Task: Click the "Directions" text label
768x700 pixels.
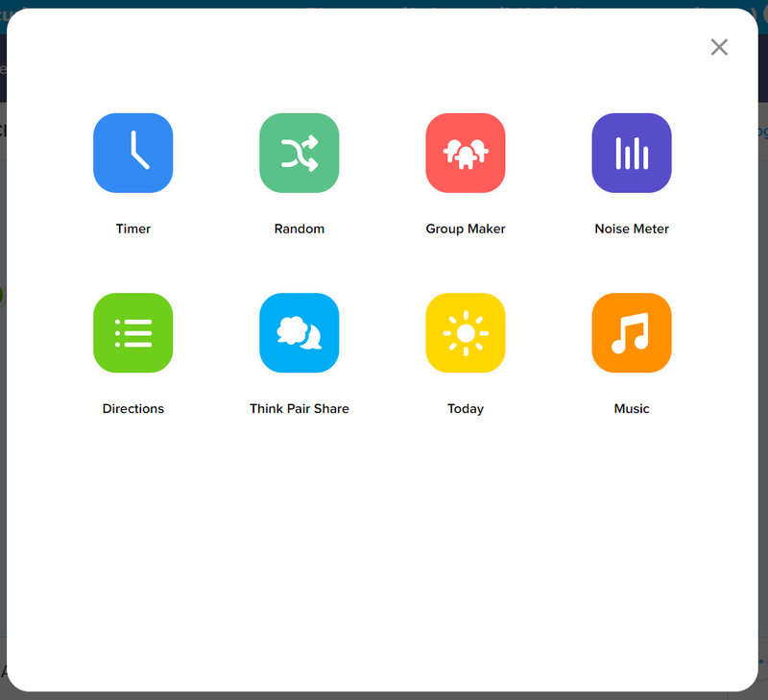Action: [133, 408]
